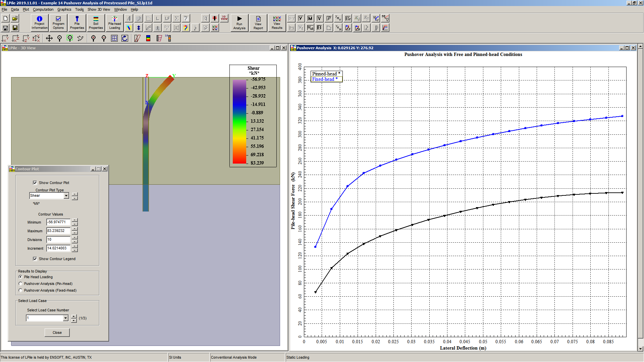Plot bending moment with the M icon
This screenshot has height=362, width=644.
(x=310, y=18)
